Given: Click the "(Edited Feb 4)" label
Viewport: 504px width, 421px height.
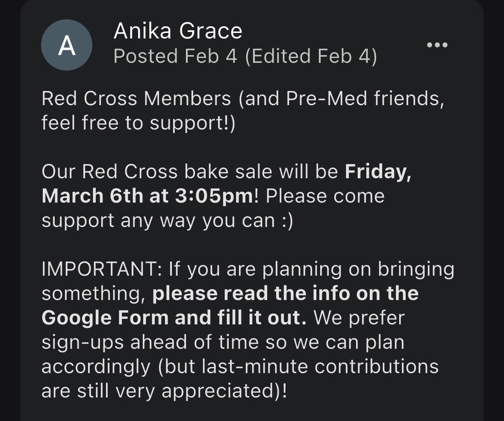Looking at the screenshot, I should [x=311, y=56].
